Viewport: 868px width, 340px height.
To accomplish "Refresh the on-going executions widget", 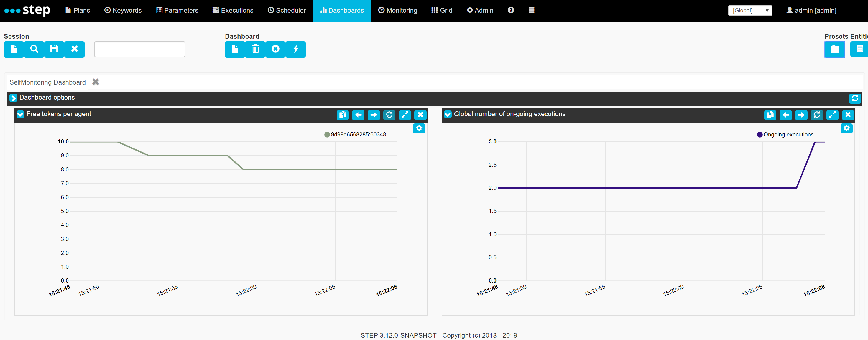I will (x=816, y=115).
